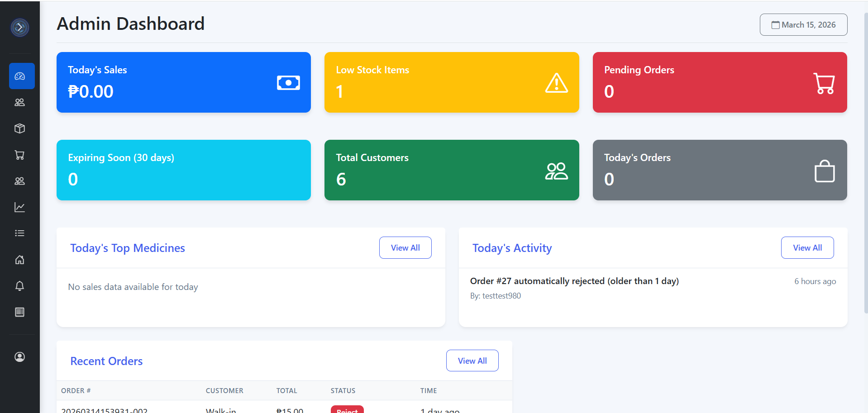Viewport: 868px width, 413px height.
Task: Click the home icon in the sidebar
Action: click(x=20, y=260)
